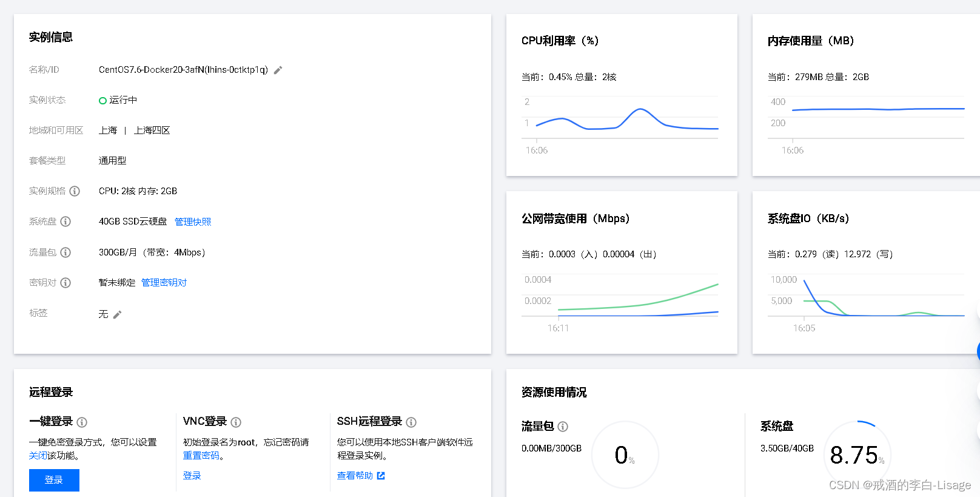
Task: Click the 资源使用情况 section heading
Action: point(554,392)
